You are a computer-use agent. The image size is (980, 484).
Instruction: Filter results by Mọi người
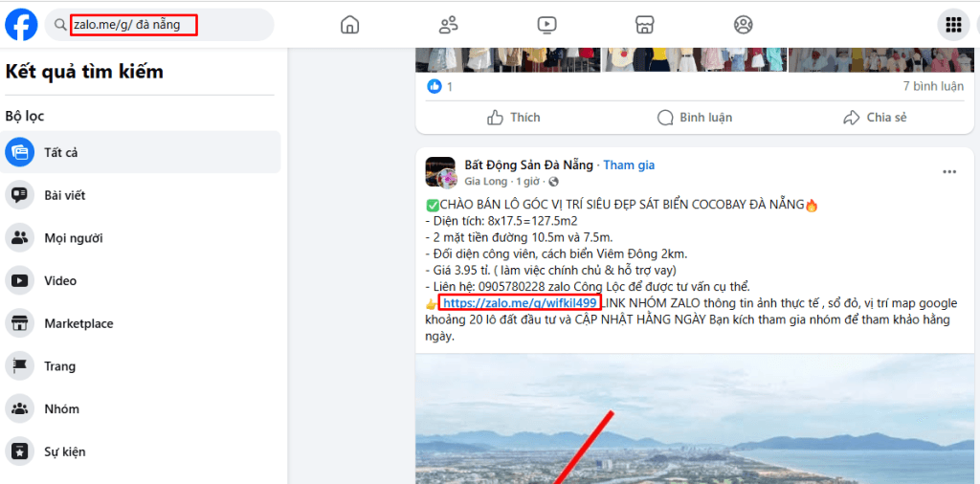pyautogui.click(x=73, y=238)
